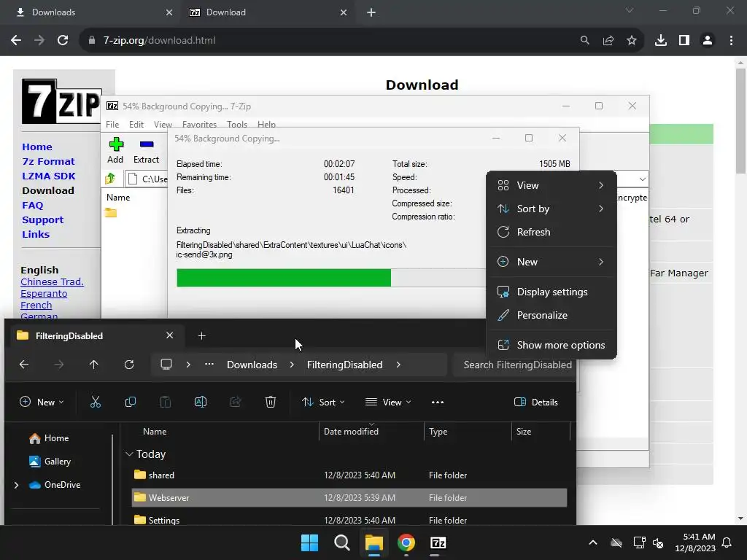Image resolution: width=747 pixels, height=560 pixels.
Task: Focus the Search FilteringDisabled field
Action: click(x=515, y=365)
